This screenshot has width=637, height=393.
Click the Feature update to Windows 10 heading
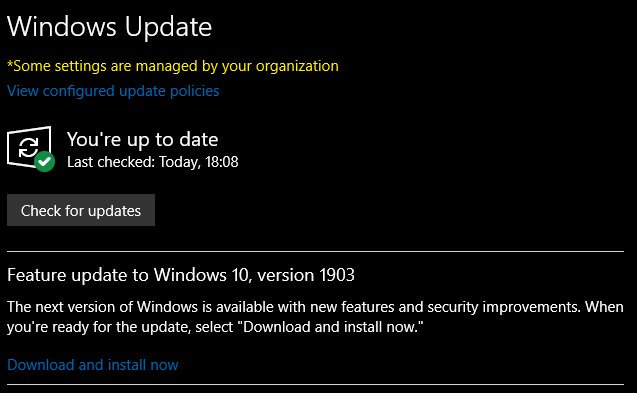click(181, 275)
